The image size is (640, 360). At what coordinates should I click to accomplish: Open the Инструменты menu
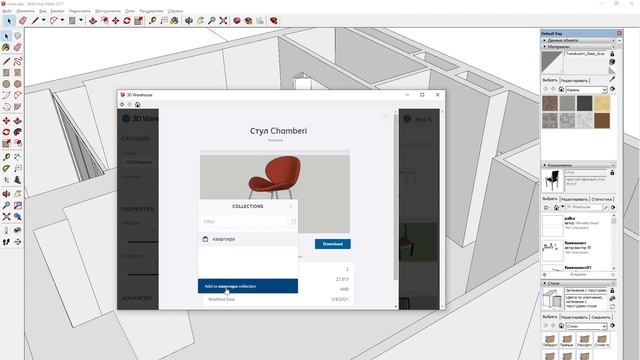pyautogui.click(x=108, y=11)
